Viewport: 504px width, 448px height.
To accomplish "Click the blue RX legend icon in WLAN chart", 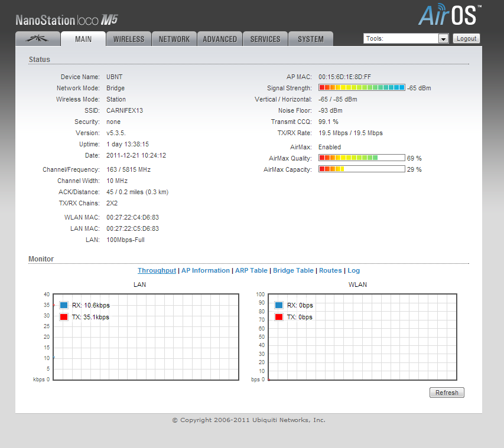I will pyautogui.click(x=279, y=305).
